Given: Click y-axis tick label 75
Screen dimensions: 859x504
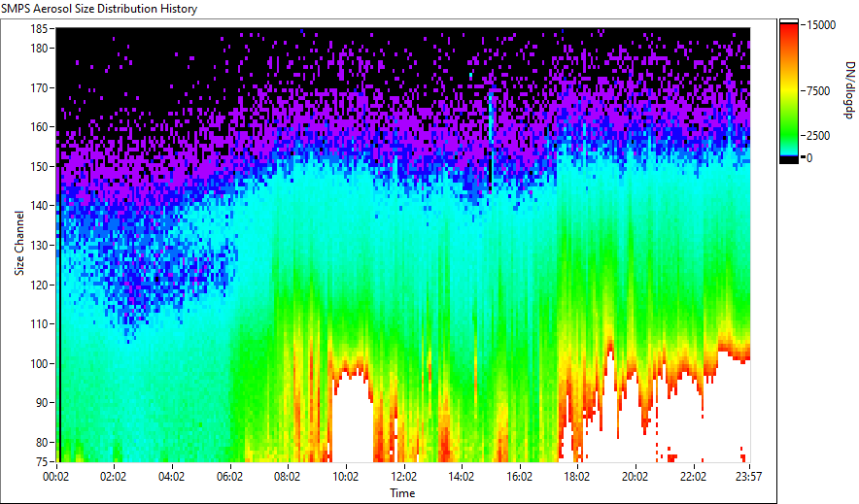Looking at the screenshot, I should [42, 462].
